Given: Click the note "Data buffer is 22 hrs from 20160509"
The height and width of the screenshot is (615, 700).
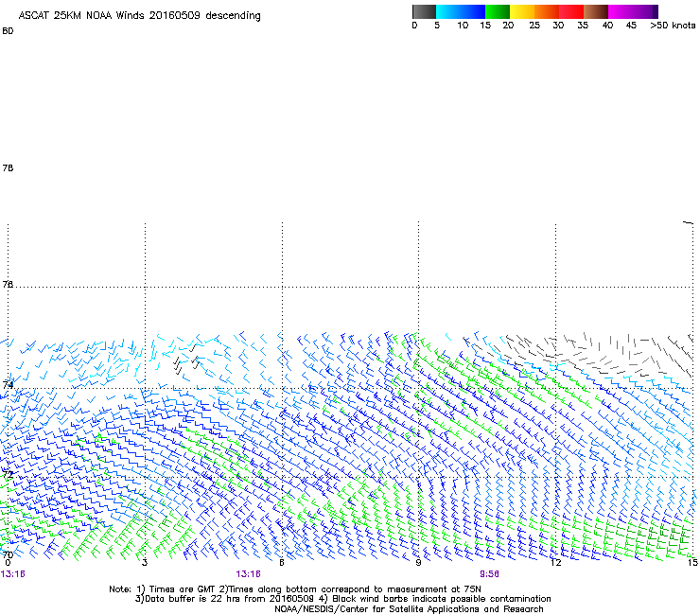Looking at the screenshot, I should [x=225, y=599].
